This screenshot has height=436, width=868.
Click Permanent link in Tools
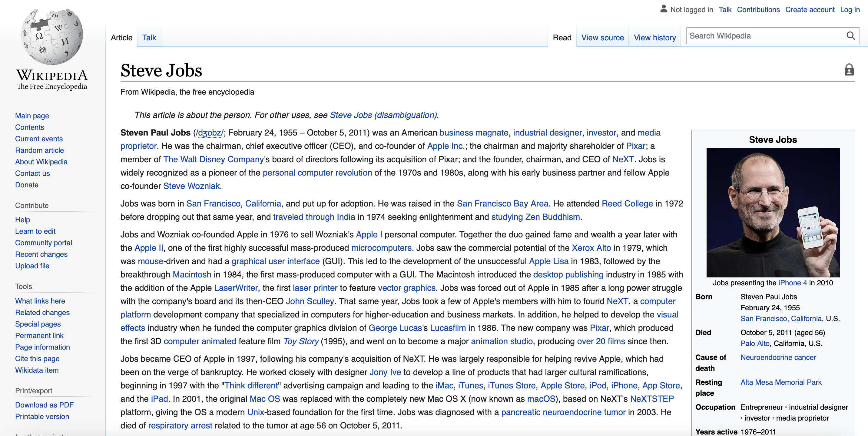pyautogui.click(x=39, y=335)
